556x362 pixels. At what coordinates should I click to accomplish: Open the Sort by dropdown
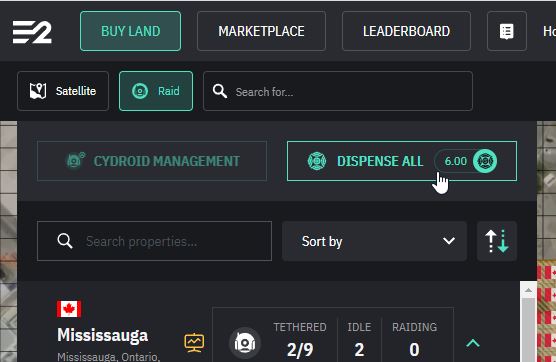[374, 241]
